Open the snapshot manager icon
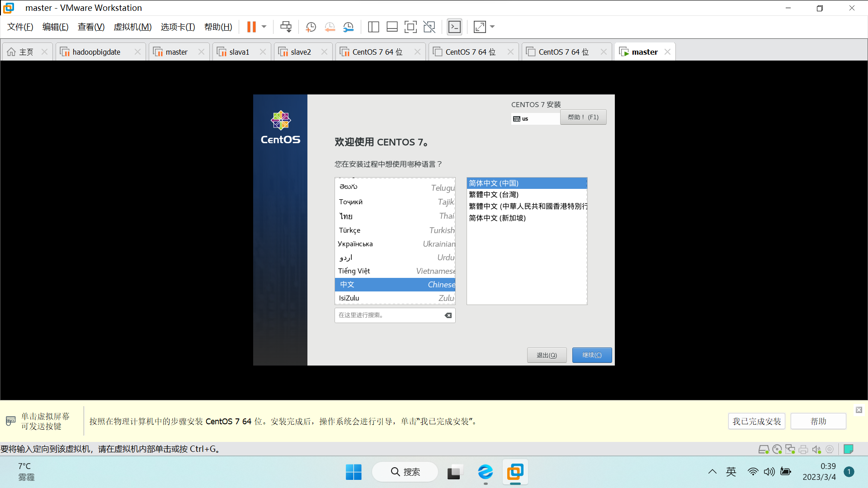 [348, 27]
